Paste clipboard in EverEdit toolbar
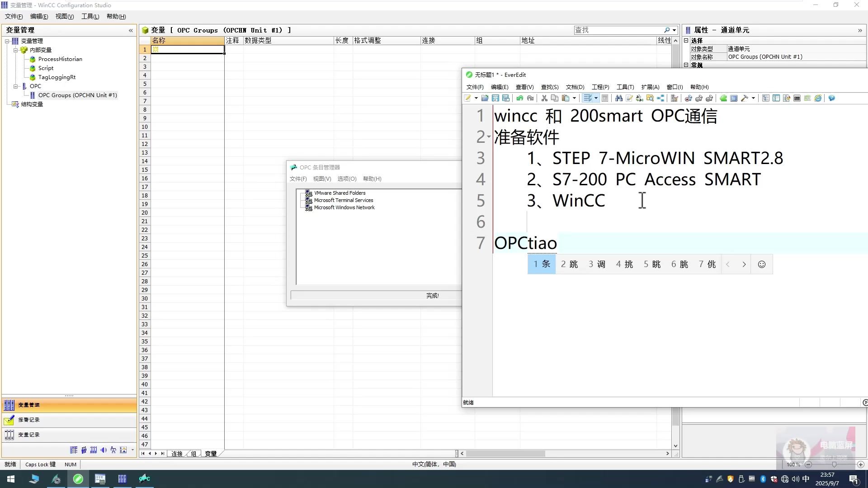The height and width of the screenshot is (488, 868). click(566, 98)
